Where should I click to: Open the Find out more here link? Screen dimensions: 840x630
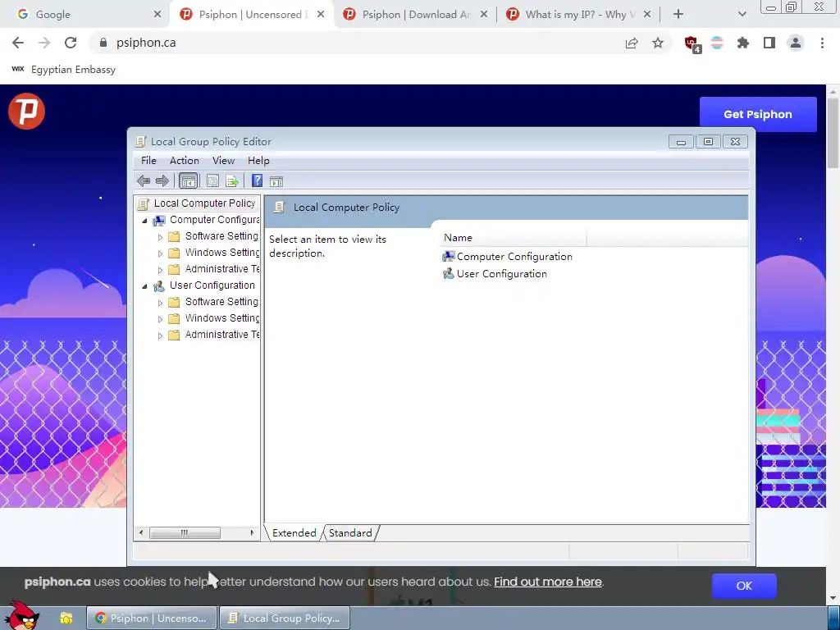(547, 582)
